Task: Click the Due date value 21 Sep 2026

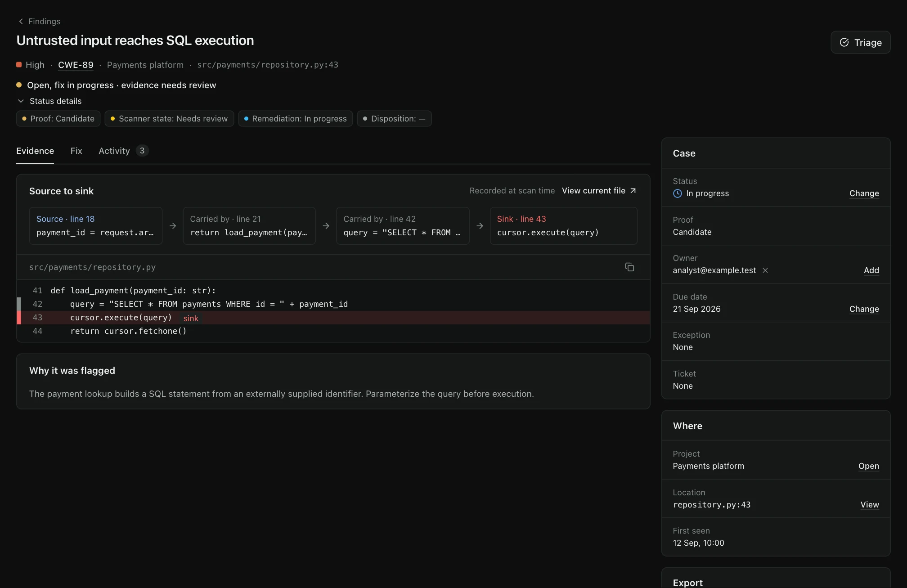Action: (x=696, y=309)
